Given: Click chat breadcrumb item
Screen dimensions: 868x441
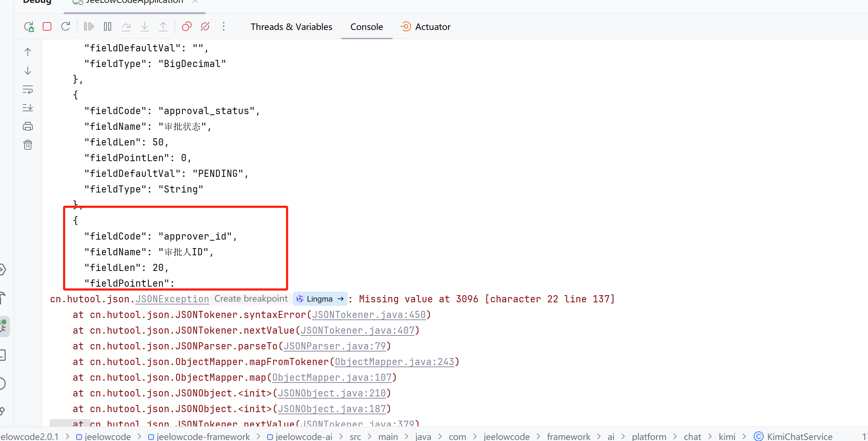Looking at the screenshot, I should click(x=692, y=436).
